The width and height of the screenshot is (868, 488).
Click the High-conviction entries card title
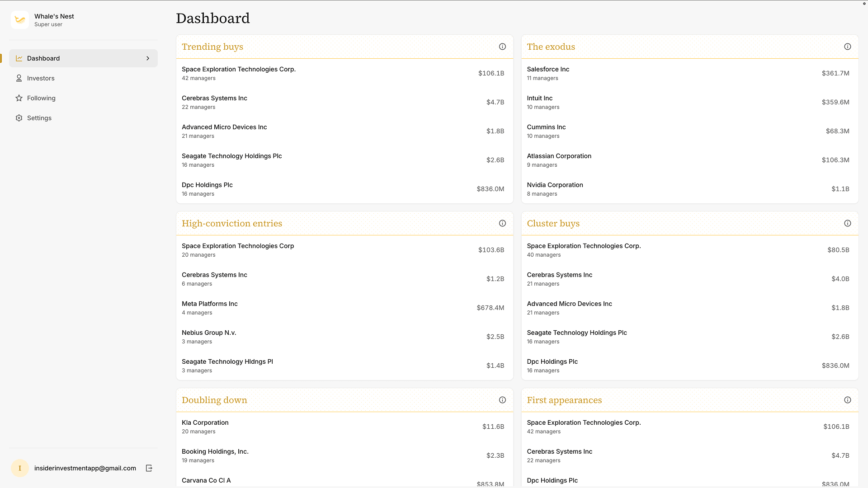pos(232,223)
